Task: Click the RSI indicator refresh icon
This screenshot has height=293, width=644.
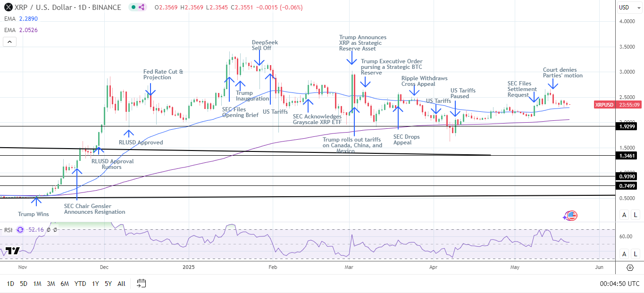Action: point(20,230)
